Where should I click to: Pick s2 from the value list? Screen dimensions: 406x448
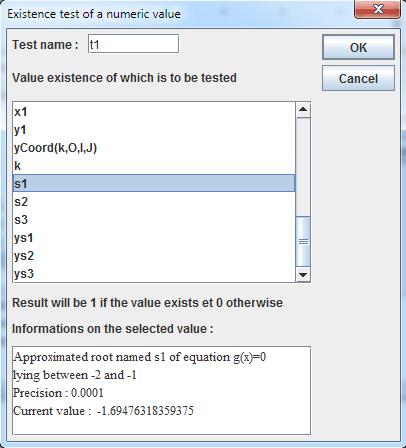point(154,202)
